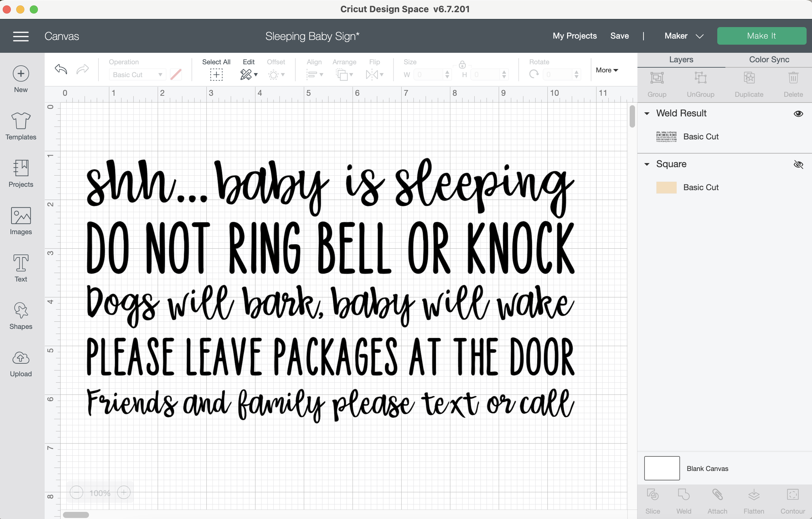Image resolution: width=812 pixels, height=519 pixels.
Task: Open the Maker machine dropdown
Action: [684, 36]
